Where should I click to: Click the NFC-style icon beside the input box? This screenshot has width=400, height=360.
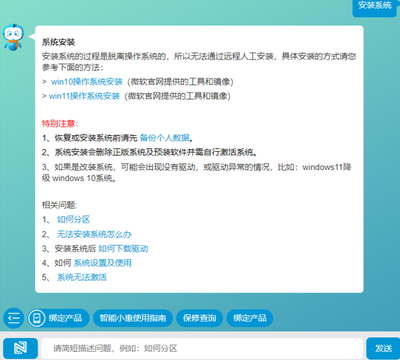click(20, 348)
